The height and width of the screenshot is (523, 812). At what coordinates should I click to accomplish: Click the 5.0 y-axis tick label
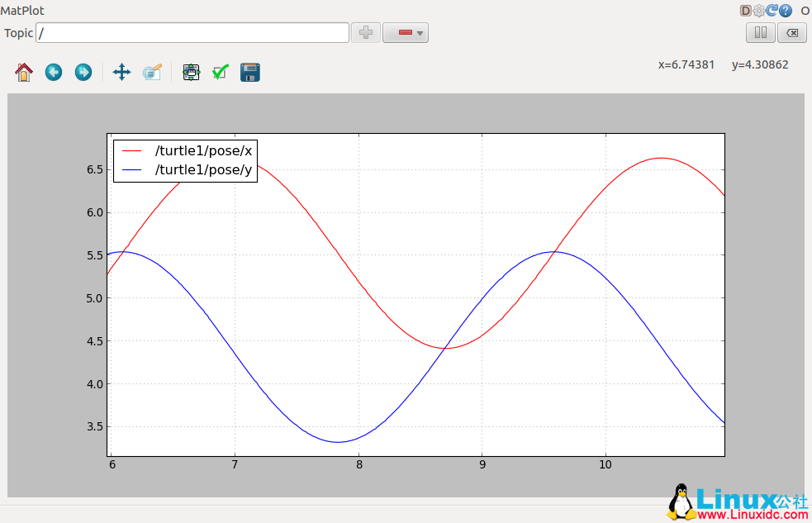(x=95, y=298)
